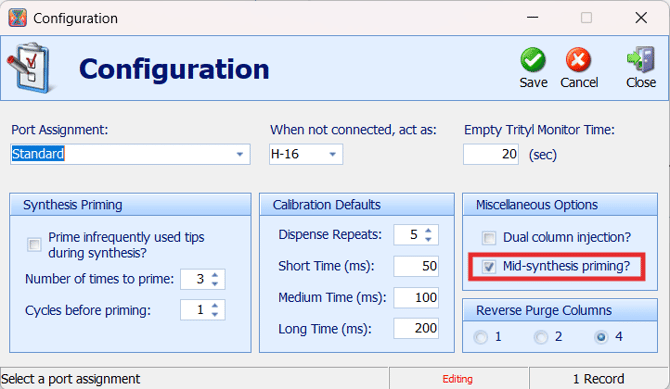Click the Long Time (ms) field

click(x=416, y=328)
